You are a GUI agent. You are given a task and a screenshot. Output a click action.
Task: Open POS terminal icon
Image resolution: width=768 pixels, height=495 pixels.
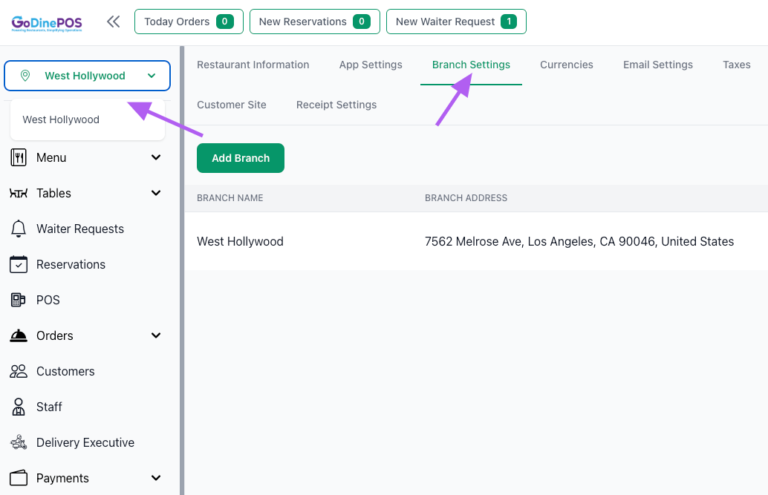pos(19,300)
